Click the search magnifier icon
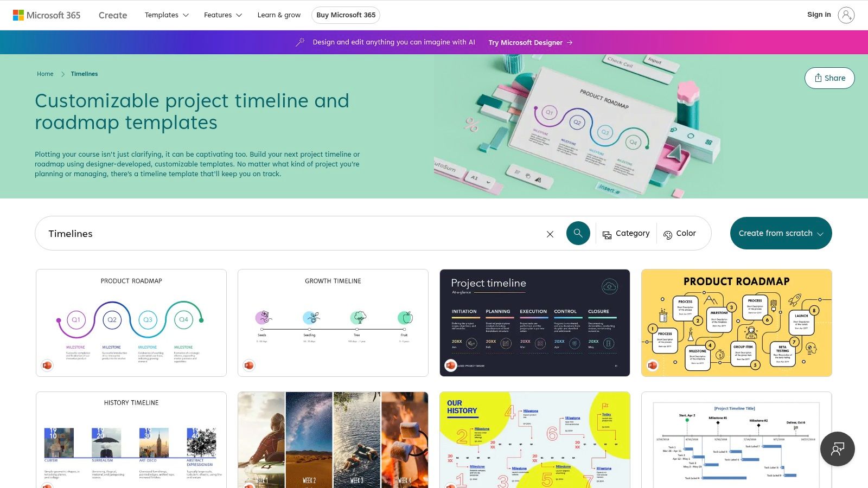 (x=578, y=233)
